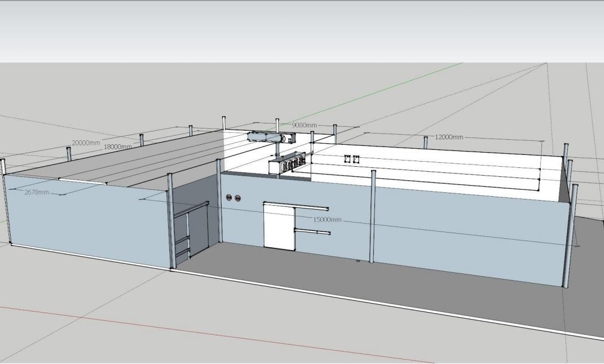Click the 12000mm dimension label

click(x=449, y=137)
